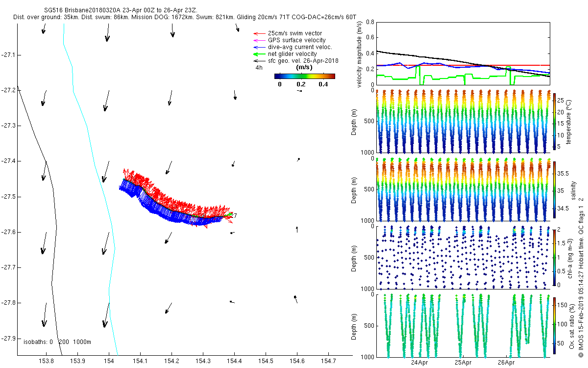The height and width of the screenshot is (368, 588).
Task: Click the temperature (°C) colorbar
Action: [555, 121]
